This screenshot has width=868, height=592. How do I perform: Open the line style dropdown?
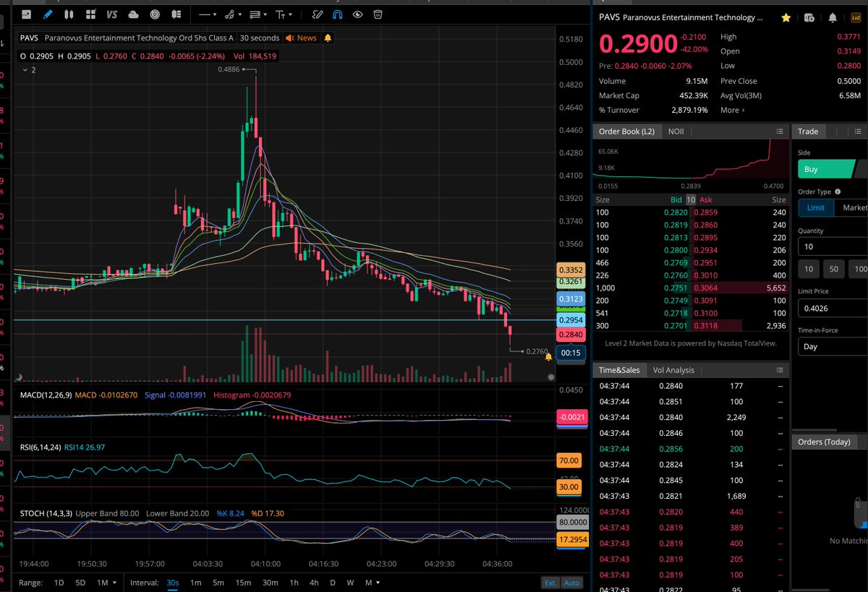[x=208, y=14]
